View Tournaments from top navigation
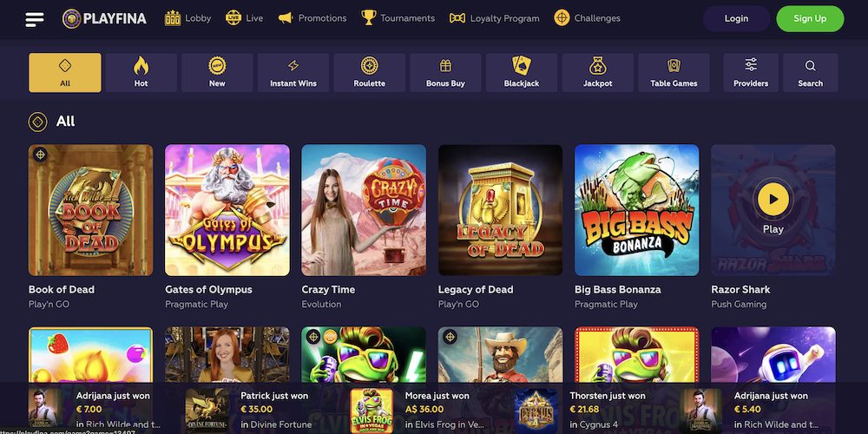Screen dimensions: 868x434 398,18
